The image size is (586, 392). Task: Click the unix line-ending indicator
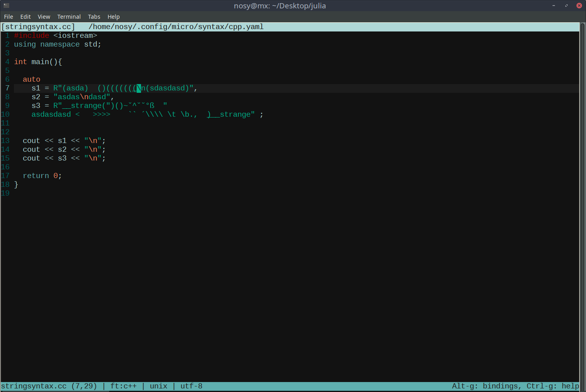[158, 386]
